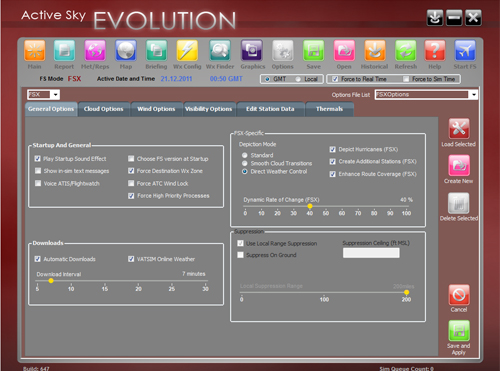
Task: Enable Voice ATIS/Flightwatch checkbox
Action: coord(38,183)
